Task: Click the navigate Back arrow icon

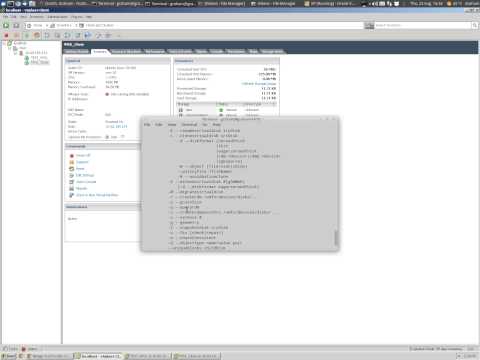Action: pyautogui.click(x=6, y=25)
